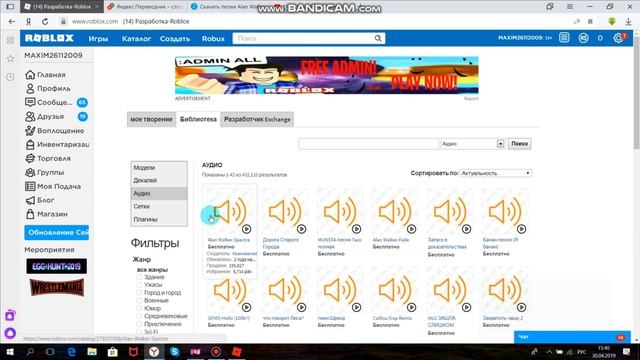
Task: Click the Alan Walker Fade audio thumbnail
Action: (x=395, y=212)
